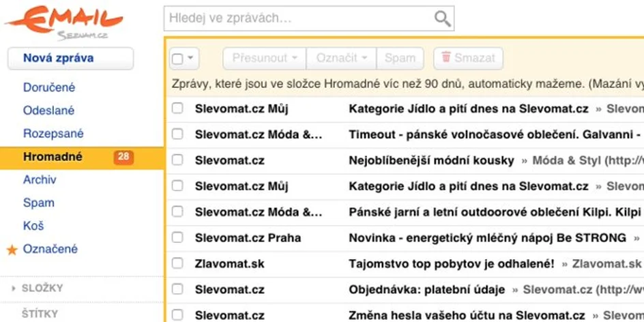Screen dimensions: 644x322
Task: Open the Spam folder in sidebar
Action: pos(39,203)
